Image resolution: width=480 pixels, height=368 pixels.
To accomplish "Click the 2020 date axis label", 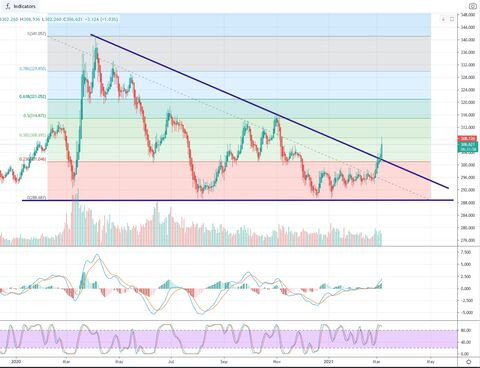I will coord(15,361).
